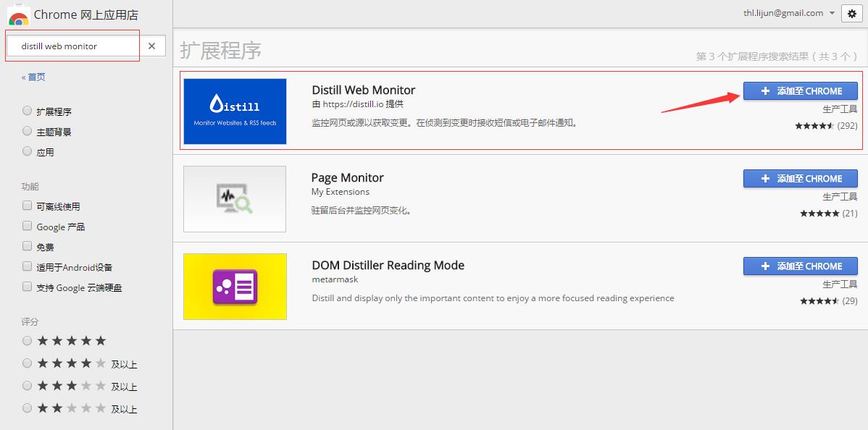Choose three stars 及以上 rating filter
Image resolution: width=868 pixels, height=430 pixels.
(27, 385)
